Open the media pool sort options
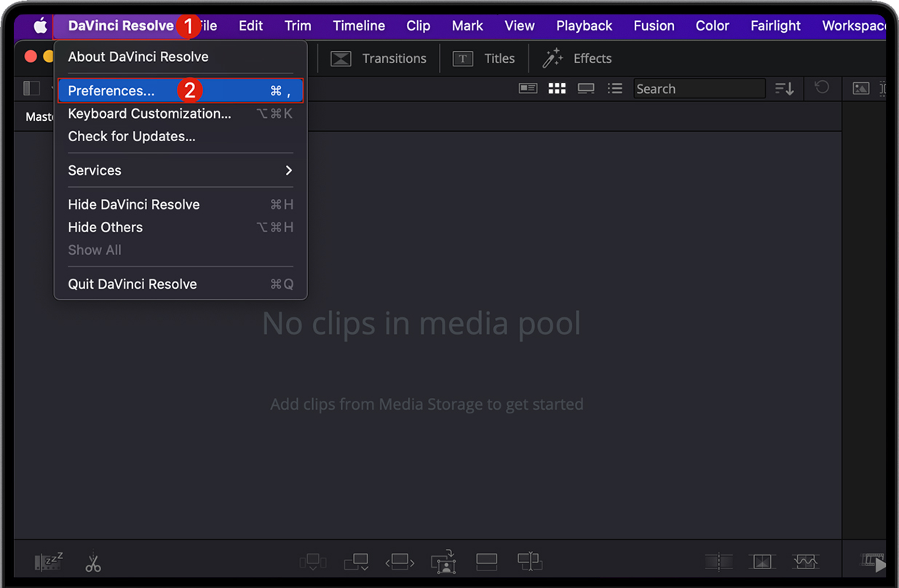 (x=784, y=89)
